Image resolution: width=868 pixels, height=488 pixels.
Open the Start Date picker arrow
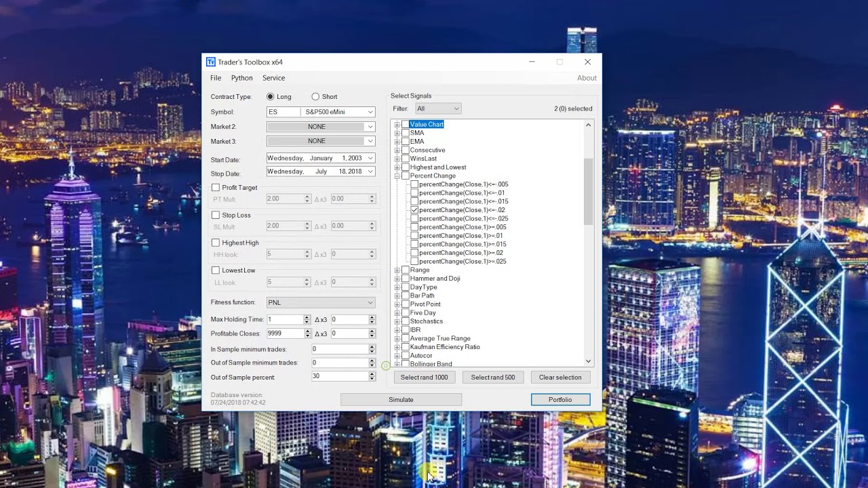(370, 158)
